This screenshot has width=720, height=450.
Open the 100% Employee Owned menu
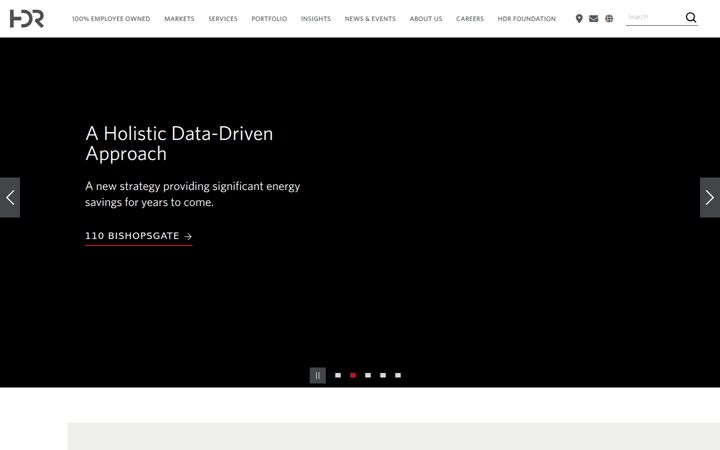click(x=111, y=19)
